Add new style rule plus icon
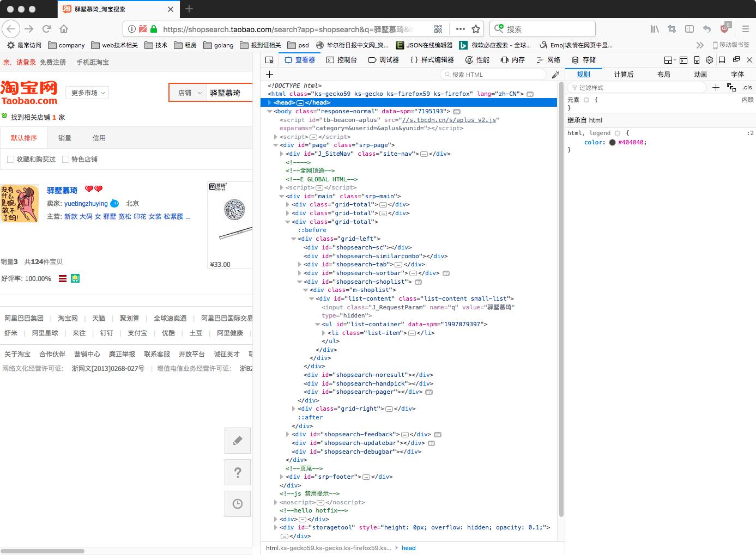Viewport: 756px width, 555px height. point(716,87)
